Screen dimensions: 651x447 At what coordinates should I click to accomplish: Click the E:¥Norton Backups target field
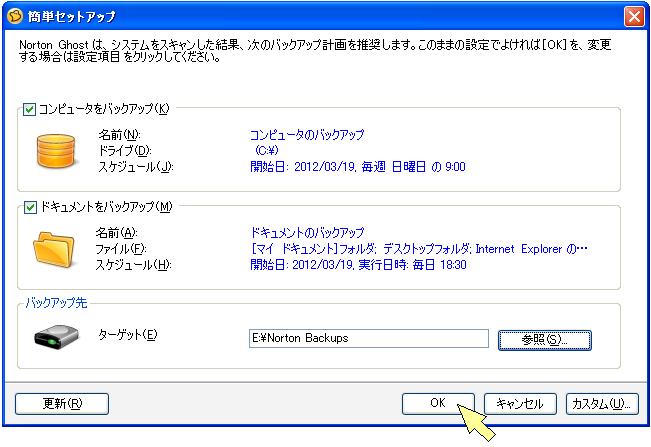(x=369, y=338)
